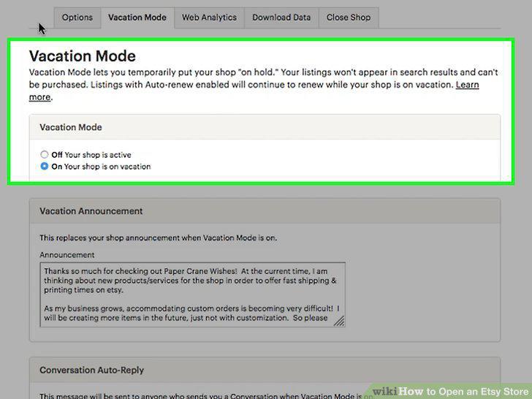The image size is (532, 399).
Task: Open the Options tab
Action: click(77, 18)
